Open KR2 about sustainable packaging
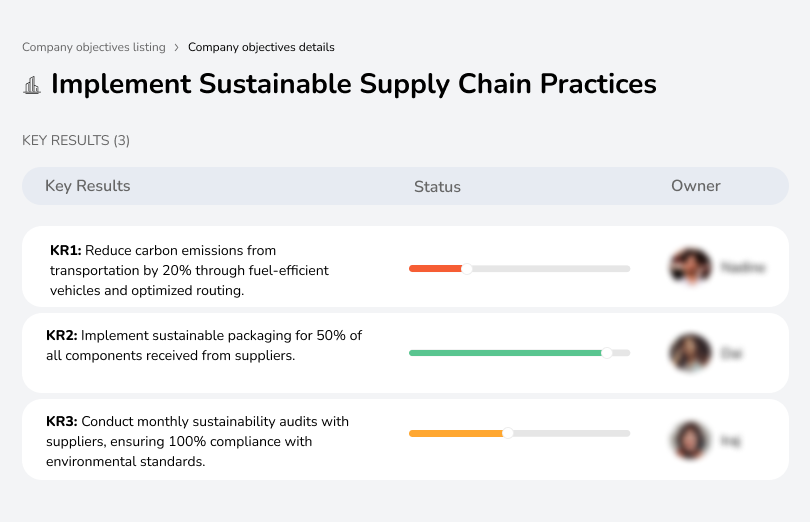 pyautogui.click(x=204, y=345)
